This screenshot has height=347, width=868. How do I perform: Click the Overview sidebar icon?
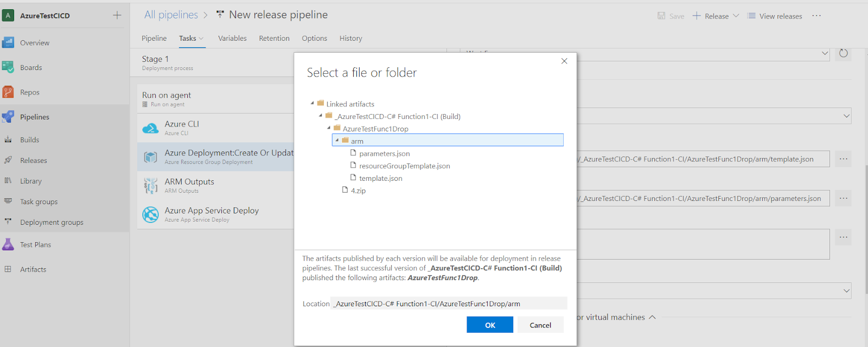(x=8, y=43)
